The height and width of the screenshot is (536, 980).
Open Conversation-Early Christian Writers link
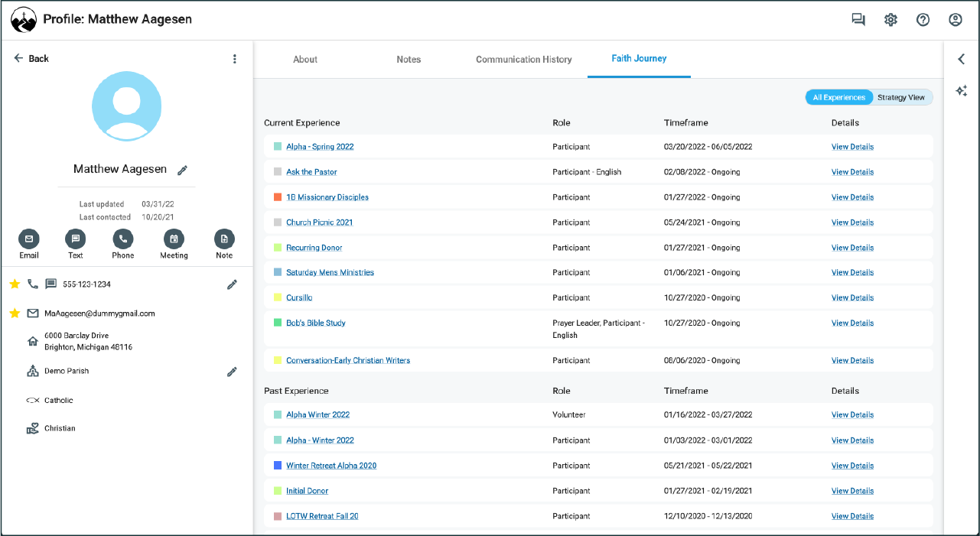348,360
